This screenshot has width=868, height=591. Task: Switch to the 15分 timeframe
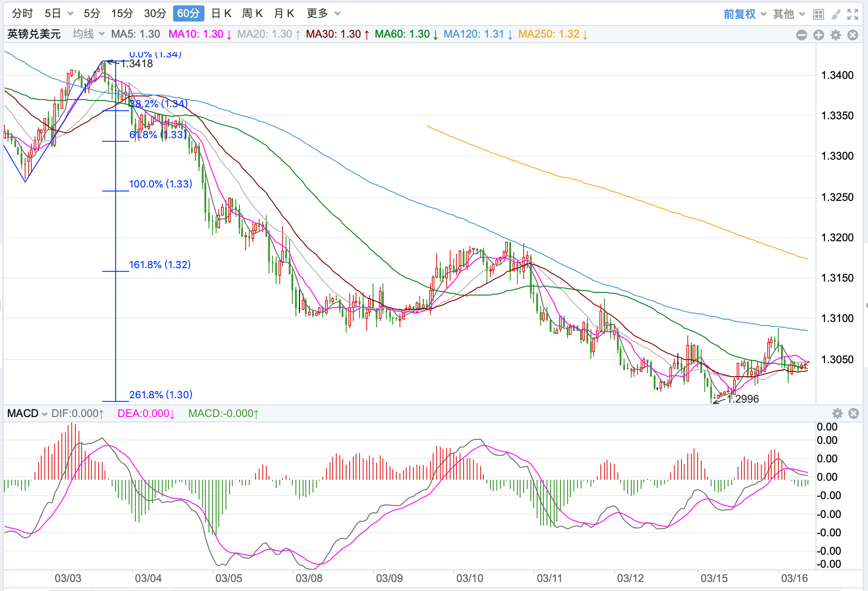click(x=122, y=13)
